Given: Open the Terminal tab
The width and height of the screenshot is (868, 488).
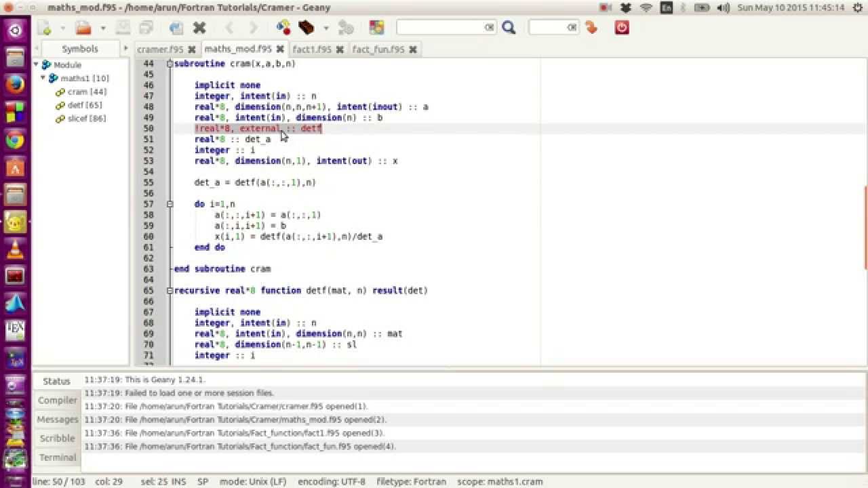Looking at the screenshot, I should (58, 457).
